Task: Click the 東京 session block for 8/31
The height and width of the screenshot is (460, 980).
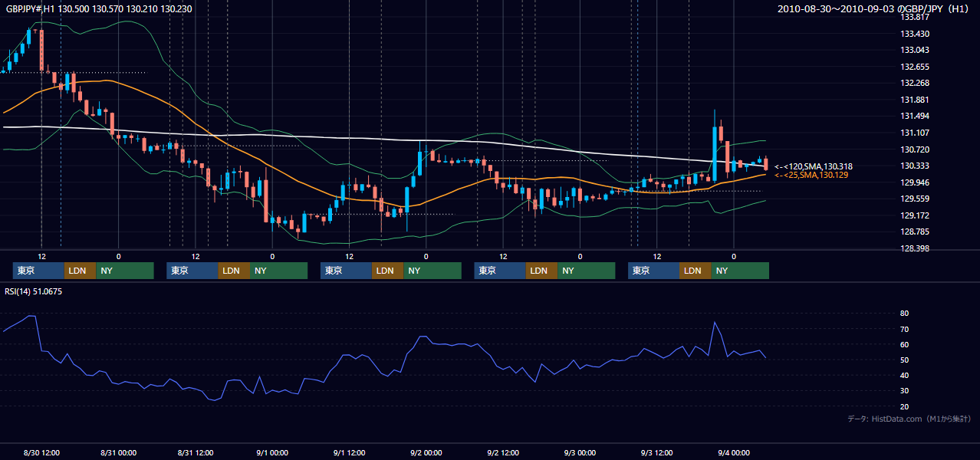Action: (192, 271)
